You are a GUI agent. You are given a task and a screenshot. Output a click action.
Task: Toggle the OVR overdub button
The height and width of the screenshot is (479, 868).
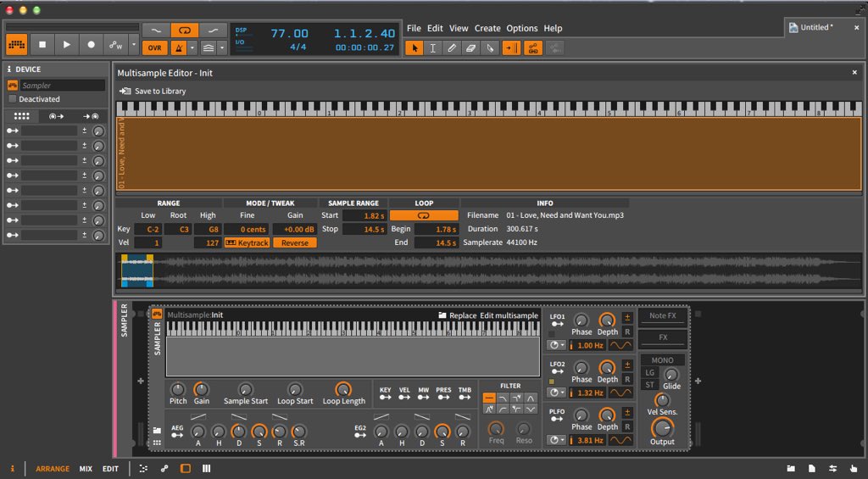tap(155, 47)
